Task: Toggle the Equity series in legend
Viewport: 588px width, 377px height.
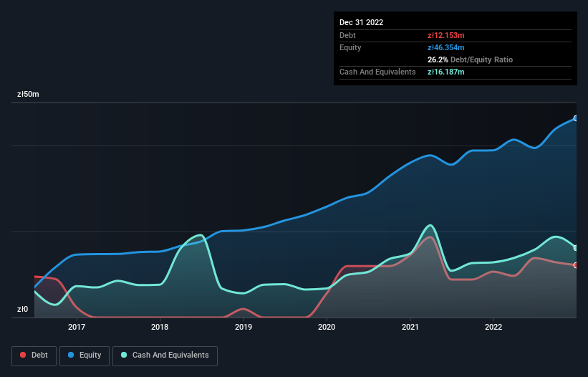Action: pyautogui.click(x=85, y=355)
